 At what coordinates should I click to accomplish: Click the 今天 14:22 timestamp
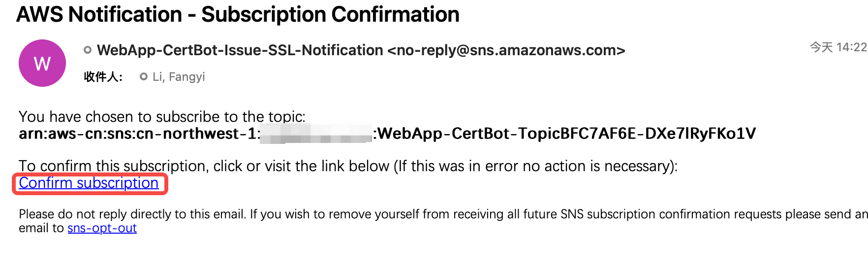838,47
